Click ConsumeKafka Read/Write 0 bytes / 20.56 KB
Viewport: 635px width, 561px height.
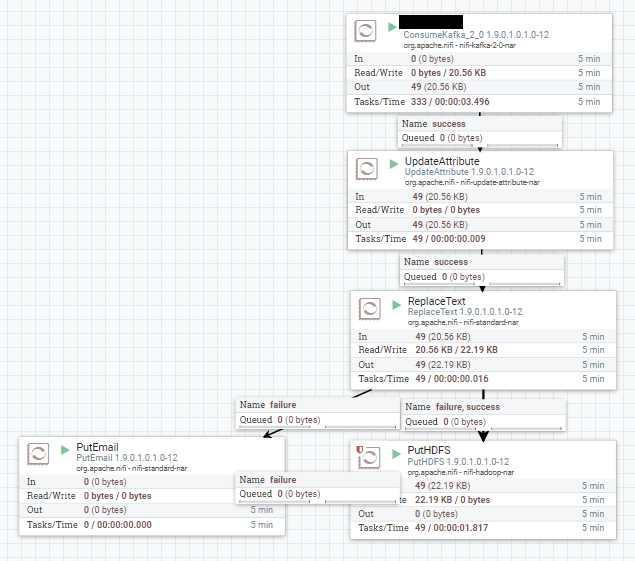[448, 73]
